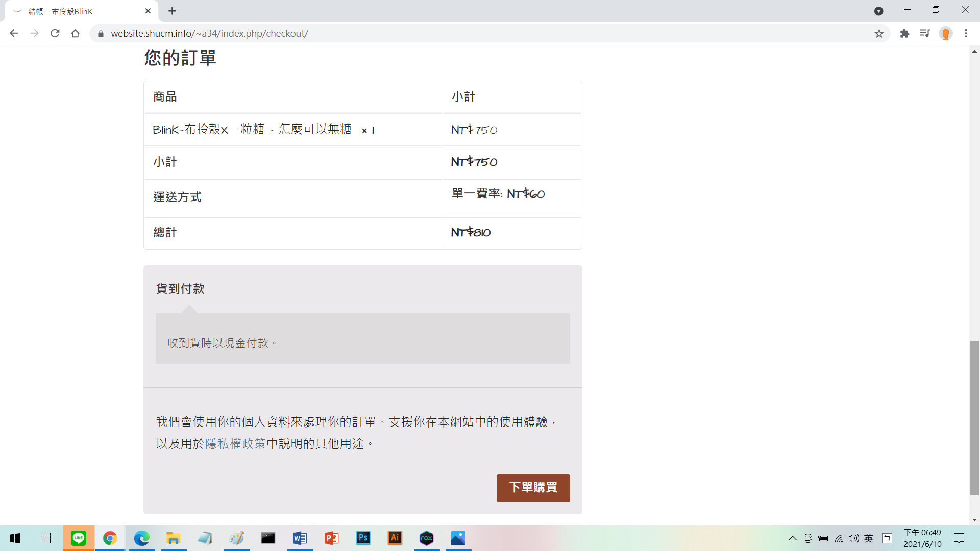Open the Chrome three-dot menu
Screen dimensions: 980x551
click(966, 34)
